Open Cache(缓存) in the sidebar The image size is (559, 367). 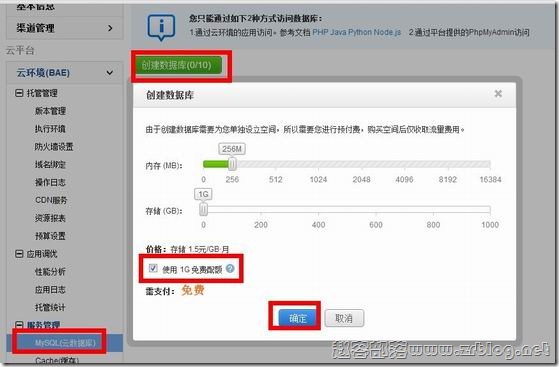[57, 361]
